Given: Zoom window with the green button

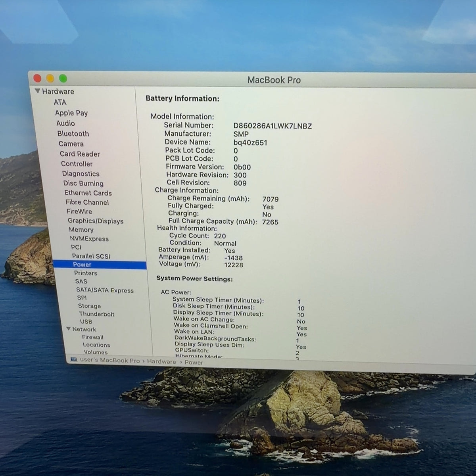Looking at the screenshot, I should click(63, 79).
